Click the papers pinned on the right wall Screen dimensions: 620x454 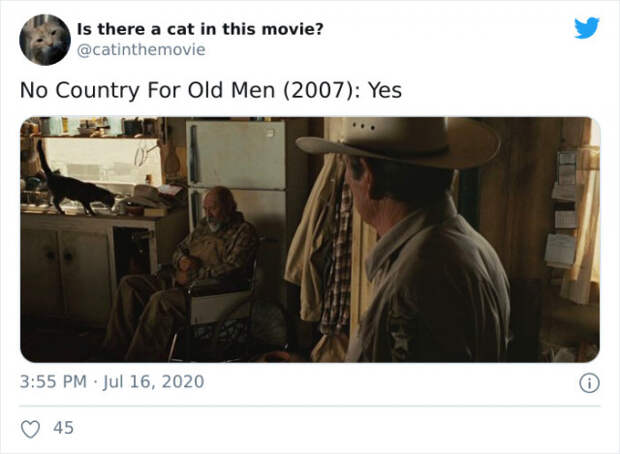tap(563, 208)
